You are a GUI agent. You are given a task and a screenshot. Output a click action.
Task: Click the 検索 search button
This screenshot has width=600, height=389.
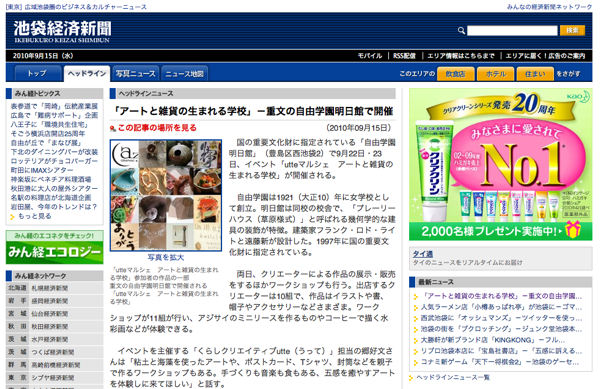pyautogui.click(x=572, y=31)
